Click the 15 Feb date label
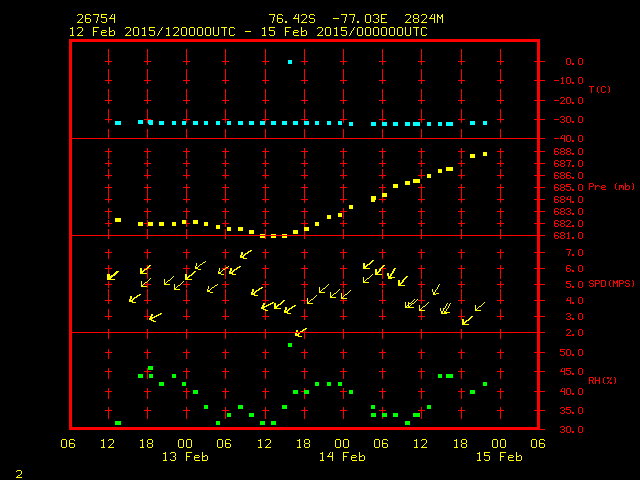This screenshot has height=480, width=640. (x=498, y=457)
